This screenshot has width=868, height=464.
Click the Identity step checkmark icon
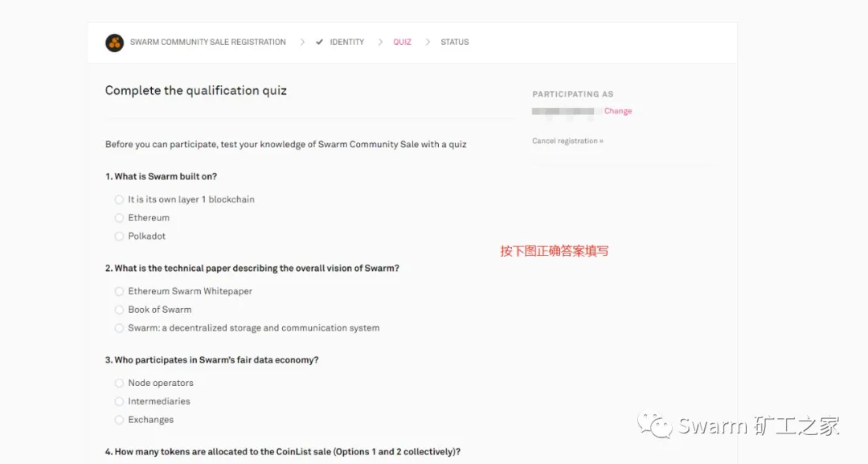tap(319, 43)
